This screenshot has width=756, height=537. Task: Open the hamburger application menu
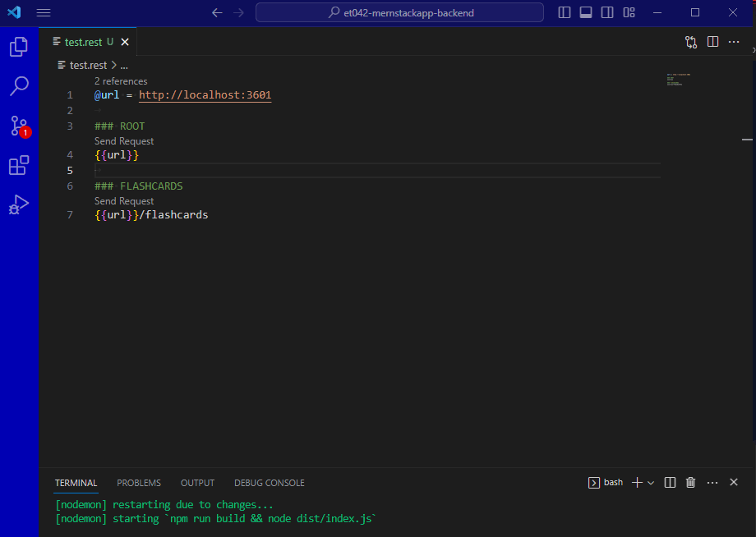(44, 12)
